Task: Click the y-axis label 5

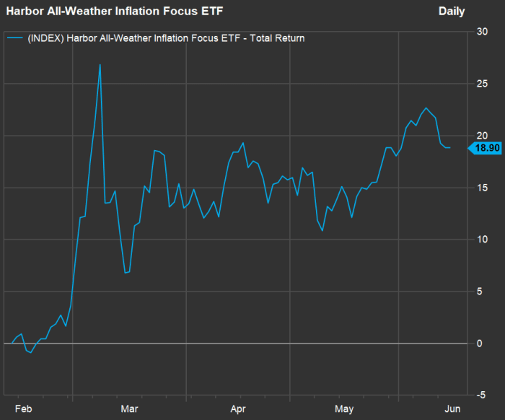Action: [480, 292]
